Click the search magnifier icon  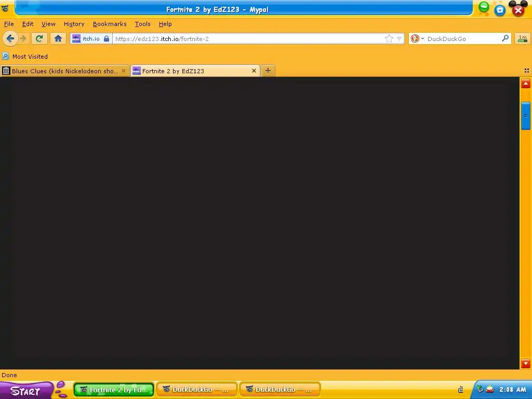tap(505, 38)
